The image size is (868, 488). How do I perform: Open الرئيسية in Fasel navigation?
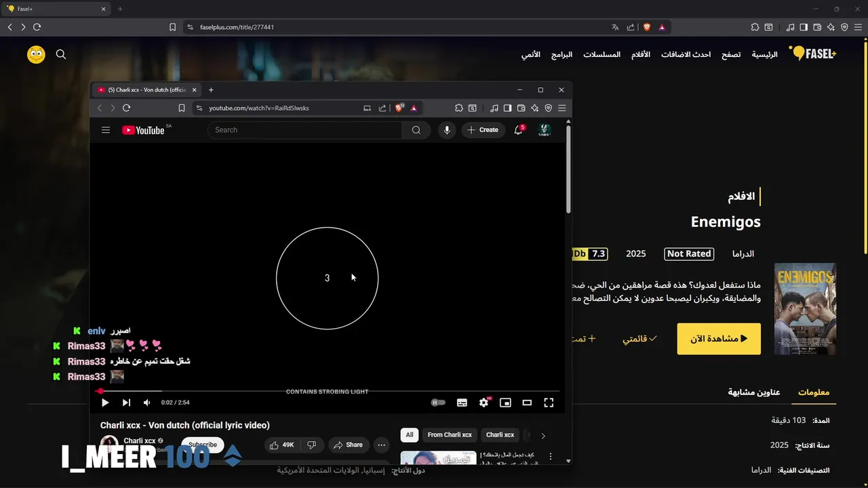(x=764, y=54)
